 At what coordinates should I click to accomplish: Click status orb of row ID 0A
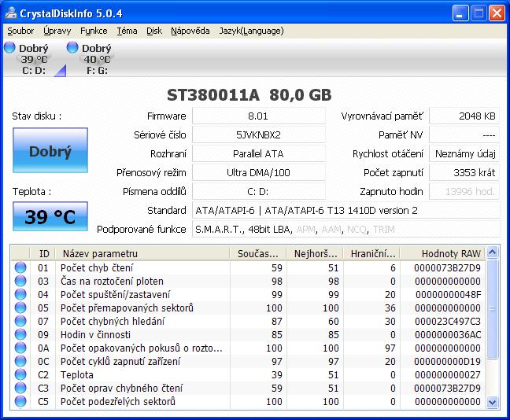pos(20,348)
